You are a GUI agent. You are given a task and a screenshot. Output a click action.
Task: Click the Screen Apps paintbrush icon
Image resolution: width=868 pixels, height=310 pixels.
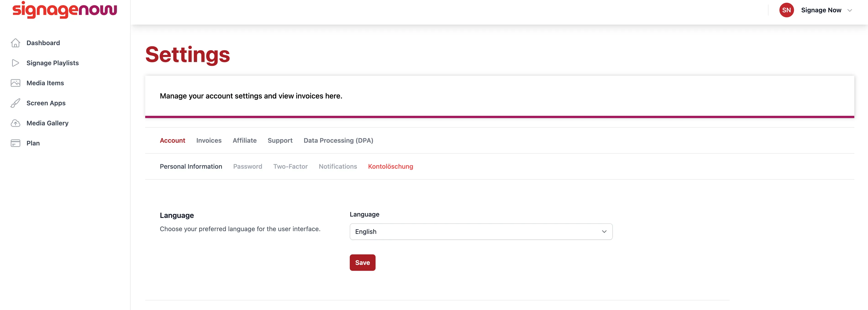pos(16,103)
